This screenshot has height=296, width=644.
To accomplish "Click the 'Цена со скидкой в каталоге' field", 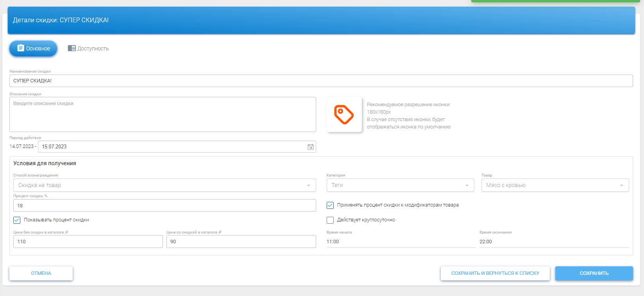I will click(x=241, y=242).
